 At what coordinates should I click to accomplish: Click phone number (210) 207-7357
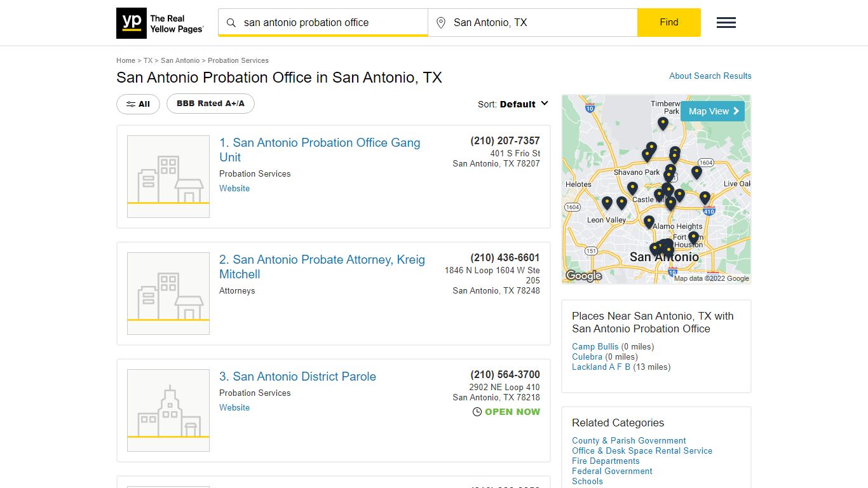click(x=505, y=140)
